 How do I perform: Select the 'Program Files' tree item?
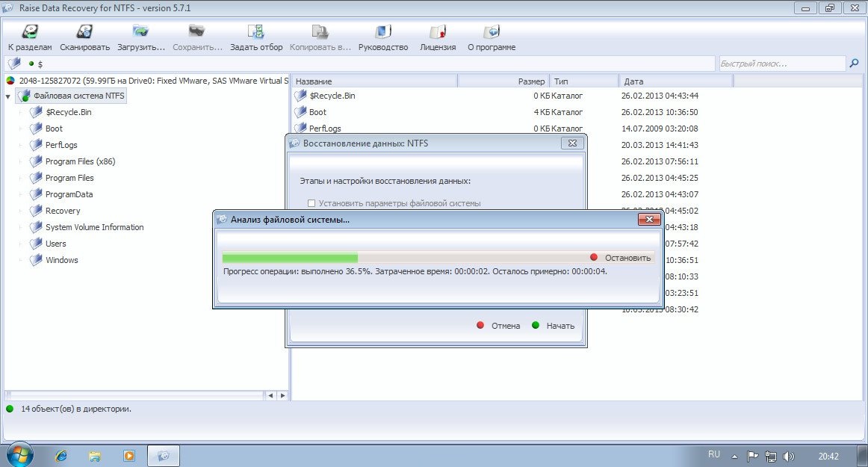[69, 178]
